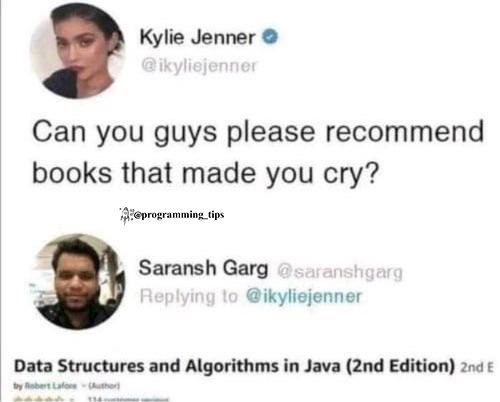The height and width of the screenshot is (402, 500).
Task: Expand the rating dropdown arrow next to the stars
Action: (72, 399)
